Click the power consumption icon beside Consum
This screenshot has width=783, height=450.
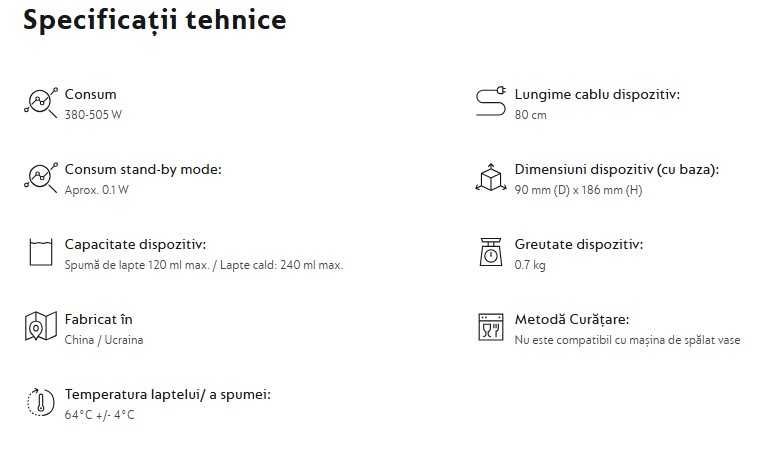(39, 101)
